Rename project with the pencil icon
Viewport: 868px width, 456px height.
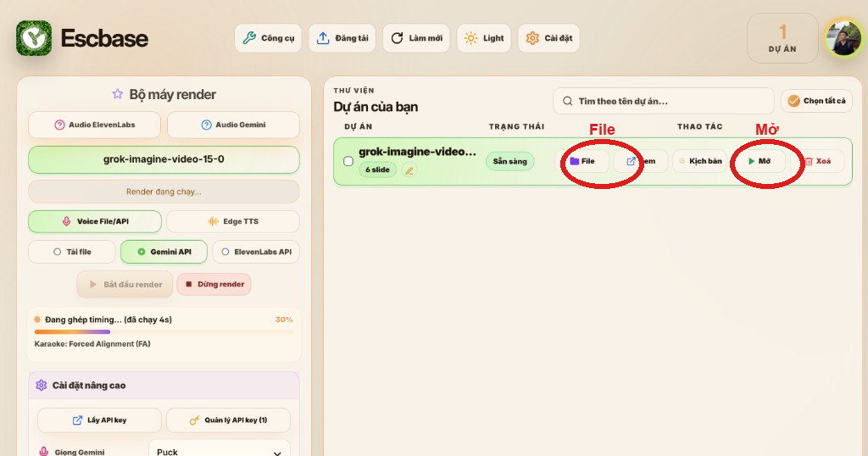(409, 170)
